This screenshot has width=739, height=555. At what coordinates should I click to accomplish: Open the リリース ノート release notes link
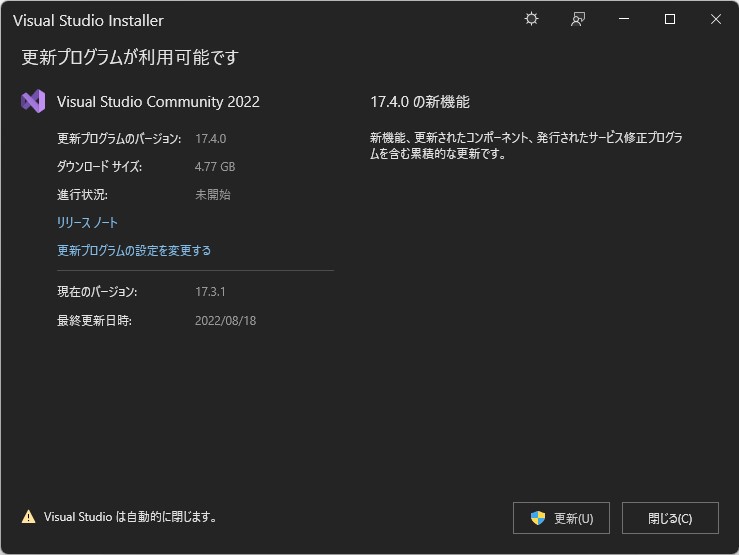coord(87,222)
